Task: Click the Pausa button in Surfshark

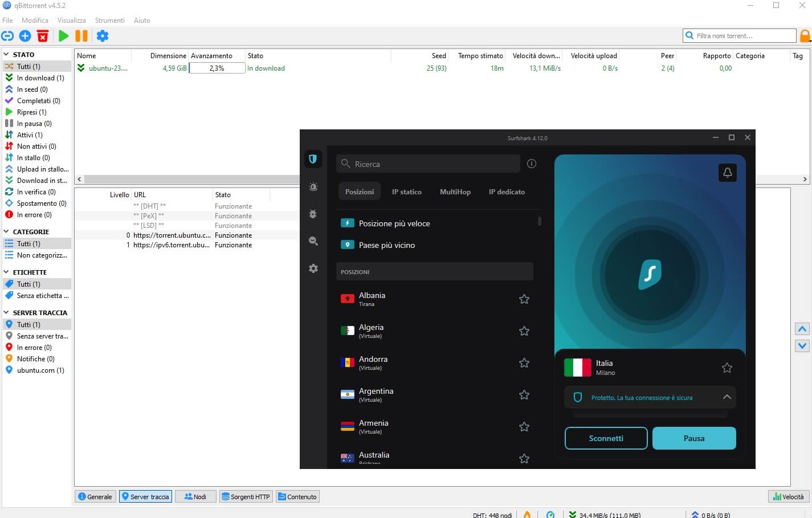Action: click(694, 438)
